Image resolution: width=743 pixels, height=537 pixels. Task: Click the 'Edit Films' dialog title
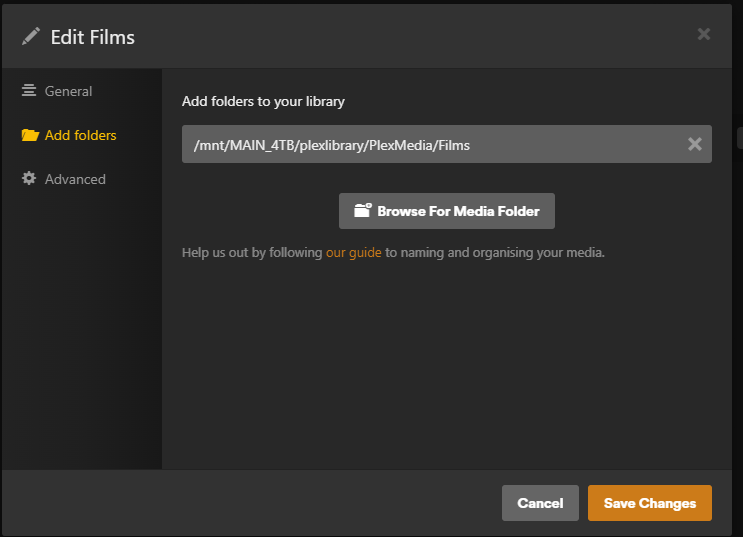tap(92, 37)
